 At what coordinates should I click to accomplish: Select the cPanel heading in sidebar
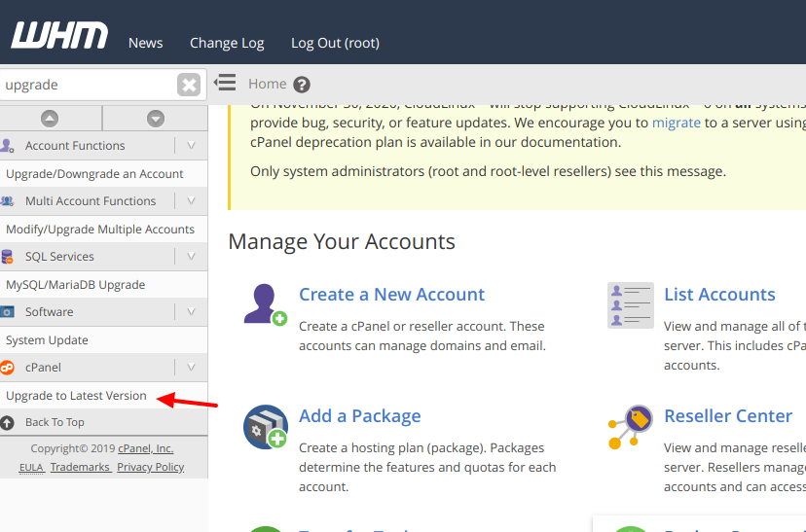tap(43, 368)
